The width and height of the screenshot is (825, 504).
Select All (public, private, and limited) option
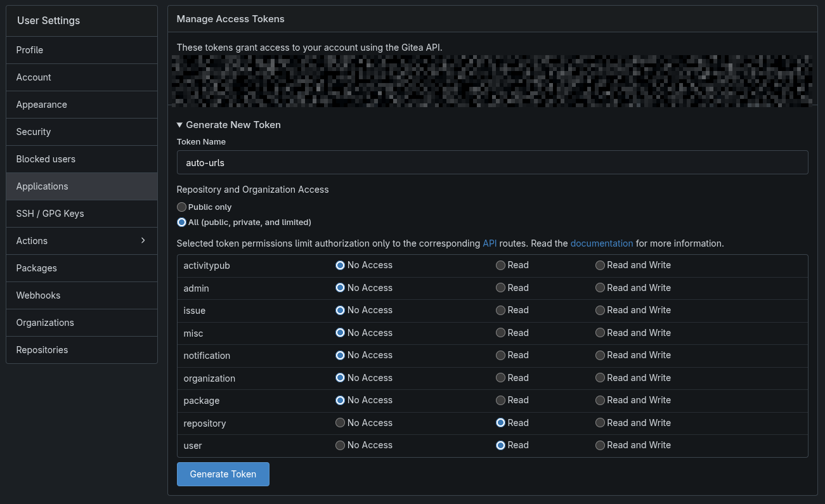[x=182, y=223]
